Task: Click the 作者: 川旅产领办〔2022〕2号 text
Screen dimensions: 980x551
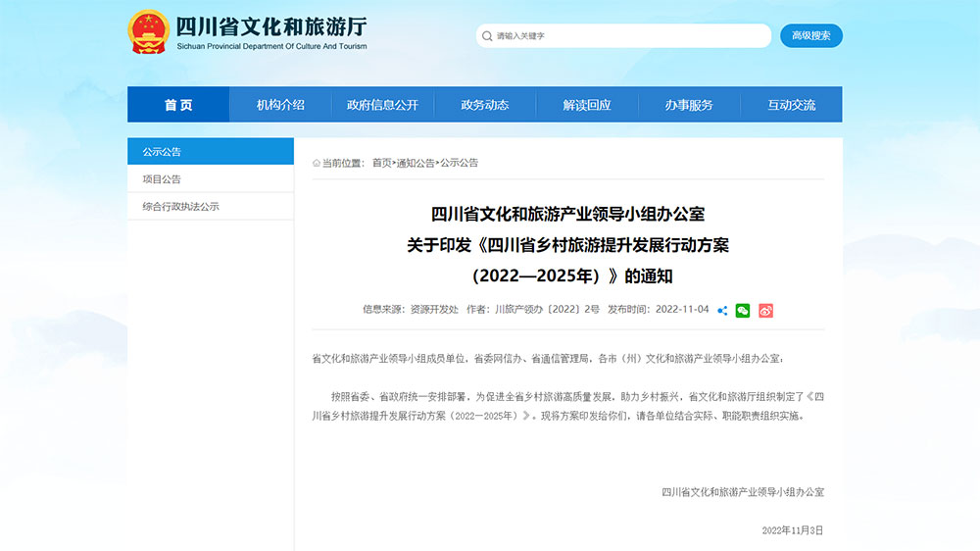Action: point(533,309)
